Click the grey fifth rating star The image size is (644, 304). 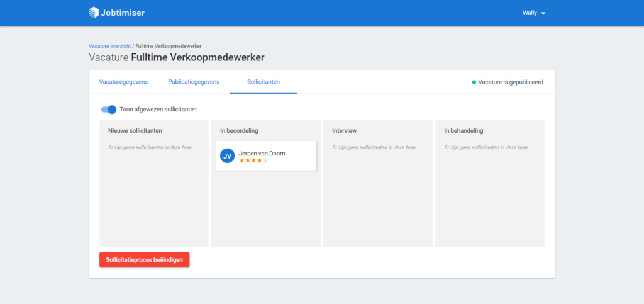[x=266, y=160]
